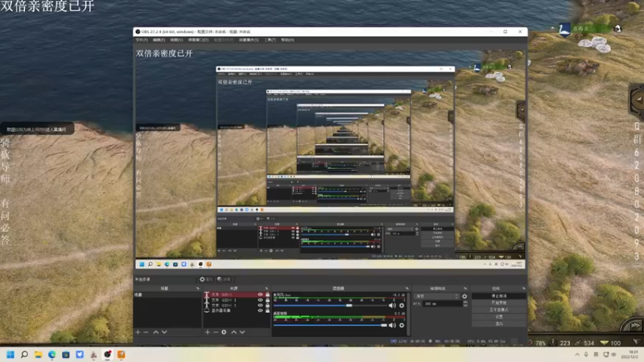
Task: Mute the 桌面音频 speaker icon
Action: (x=392, y=325)
